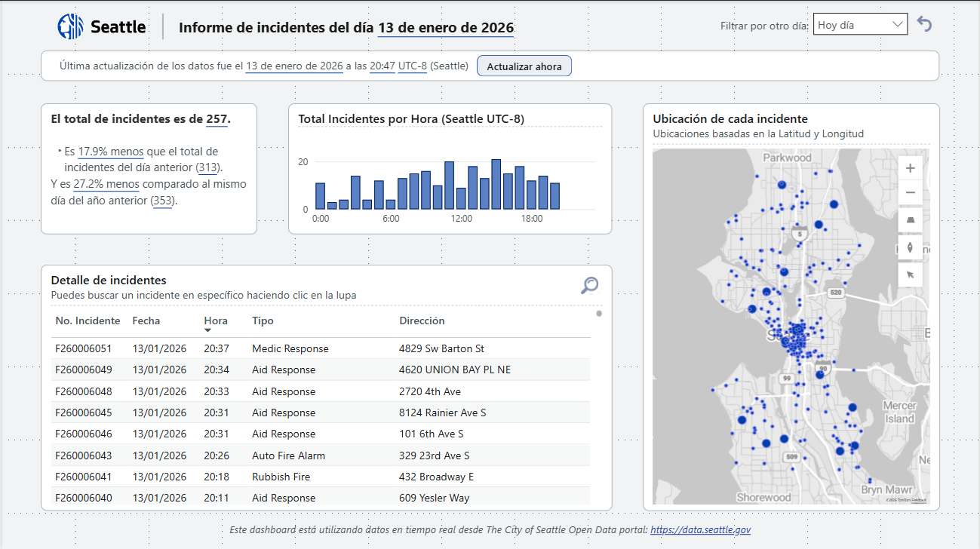980x549 pixels.
Task: Click the Seattle city logo
Action: coord(70,26)
